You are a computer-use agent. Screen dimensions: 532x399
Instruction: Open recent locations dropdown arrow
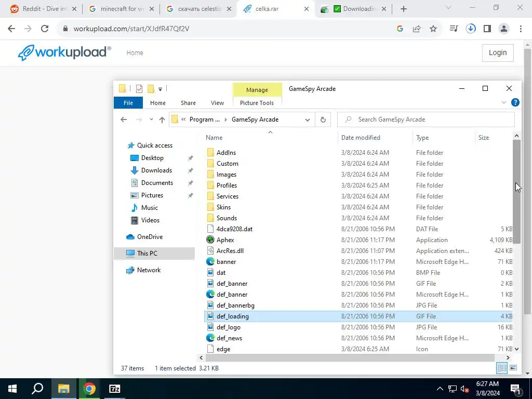point(151,119)
